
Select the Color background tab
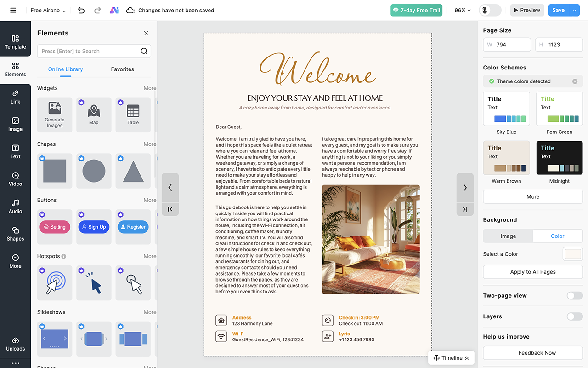558,236
